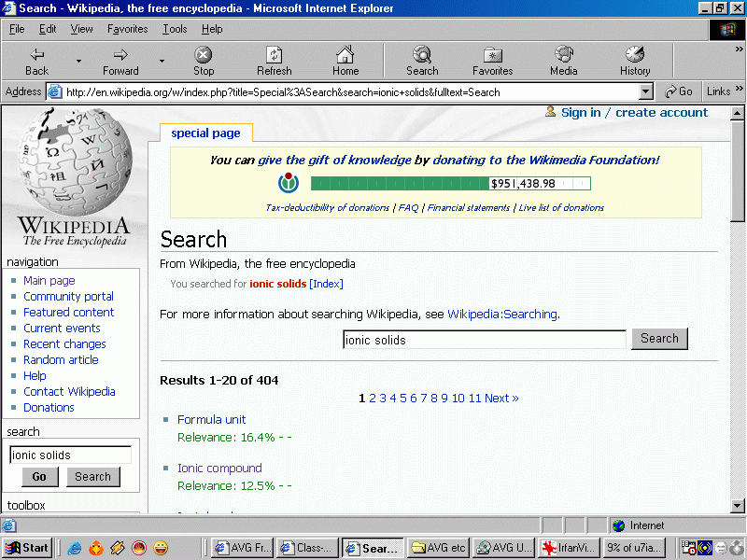Open the Live list of donations link

click(x=561, y=207)
